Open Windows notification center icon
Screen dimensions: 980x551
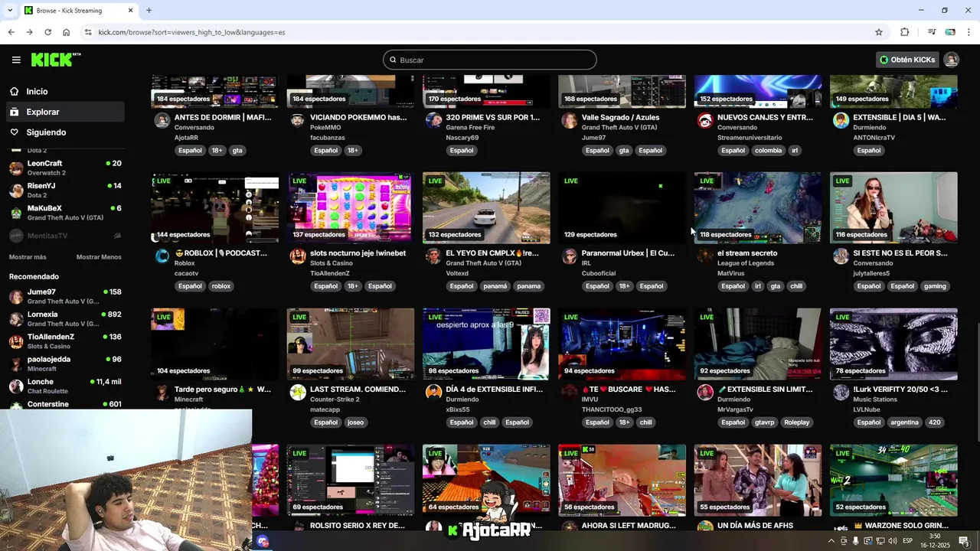pos(964,541)
